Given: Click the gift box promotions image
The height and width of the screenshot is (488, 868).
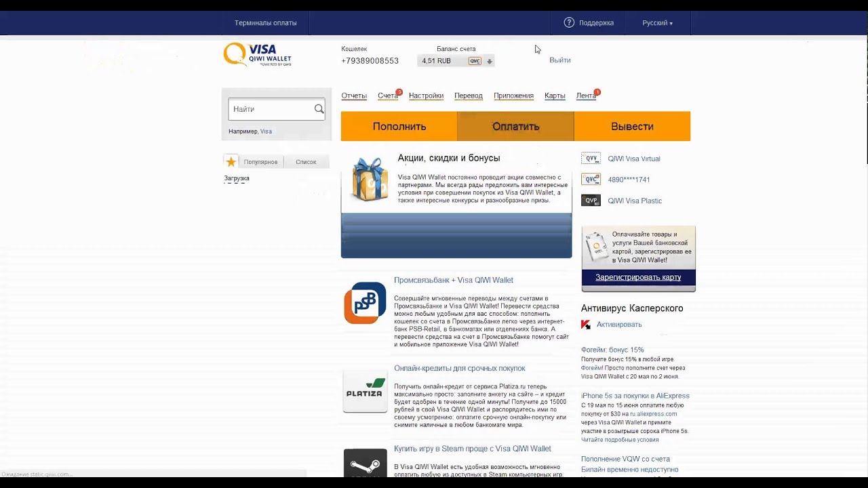Looking at the screenshot, I should pos(370,179).
